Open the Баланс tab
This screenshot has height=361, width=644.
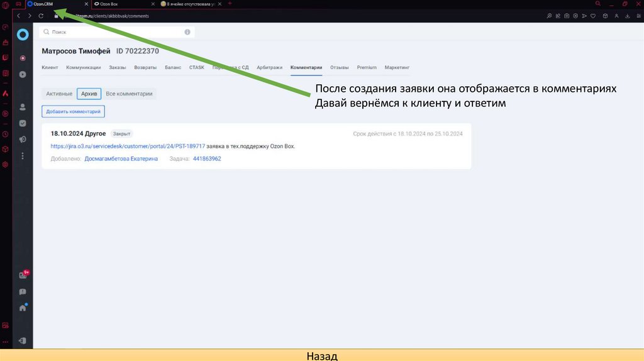click(173, 67)
